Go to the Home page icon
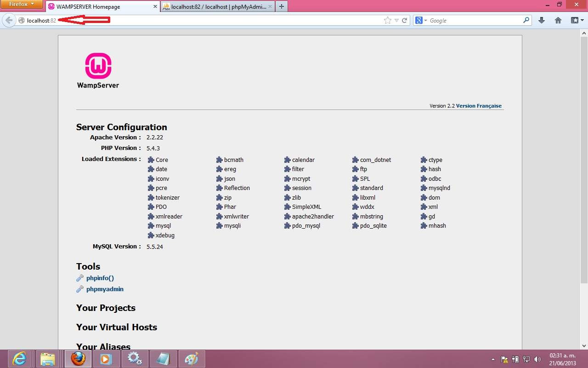The width and height of the screenshot is (588, 368). point(558,20)
